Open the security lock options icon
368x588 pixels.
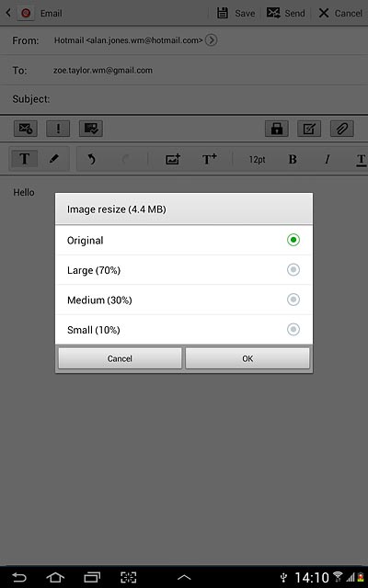coord(277,129)
